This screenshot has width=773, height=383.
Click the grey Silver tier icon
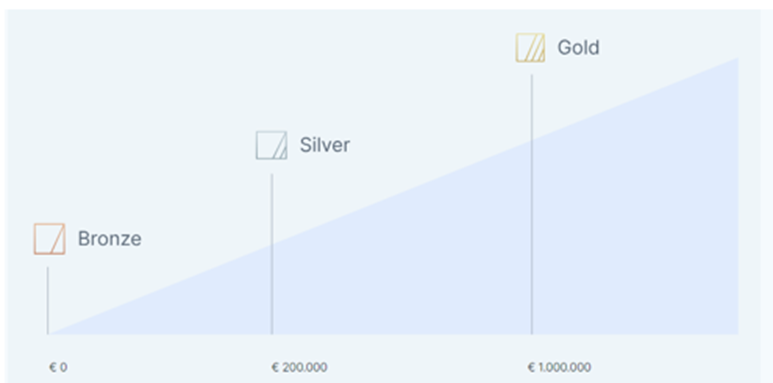tap(271, 145)
